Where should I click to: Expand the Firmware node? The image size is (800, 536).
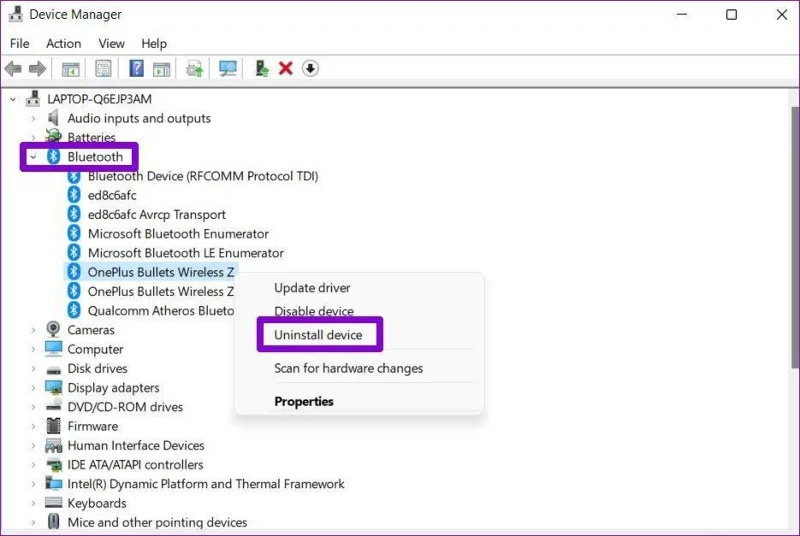pyautogui.click(x=33, y=426)
